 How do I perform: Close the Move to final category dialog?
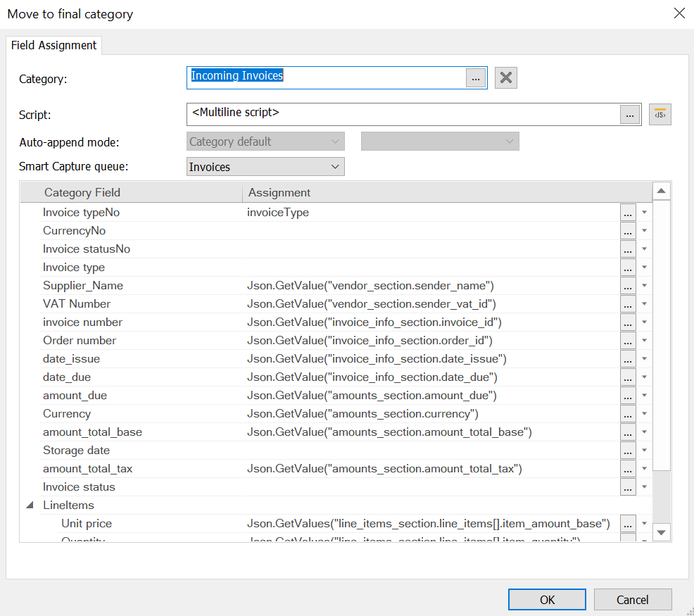pos(679,13)
